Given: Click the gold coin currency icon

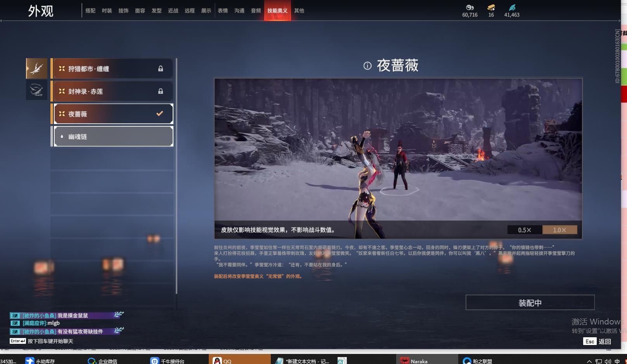Looking at the screenshot, I should pyautogui.click(x=469, y=7).
